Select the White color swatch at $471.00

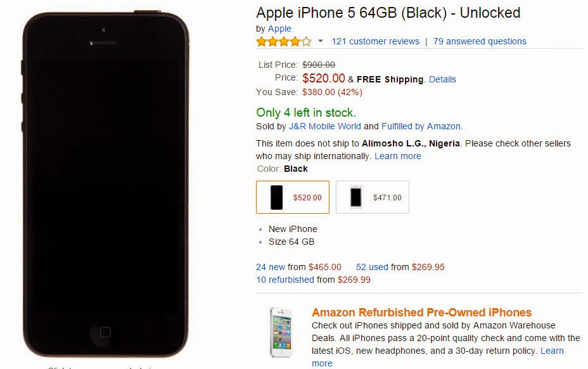(x=373, y=197)
